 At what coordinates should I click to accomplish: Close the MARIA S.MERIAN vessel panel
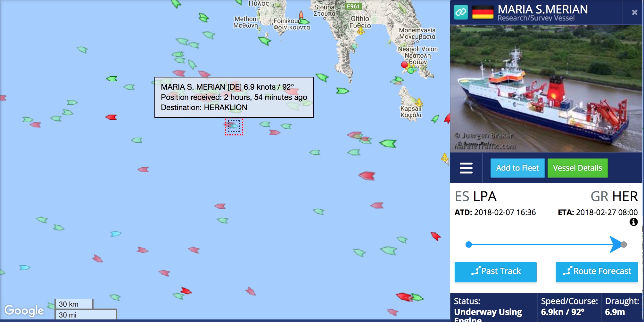coord(634,12)
